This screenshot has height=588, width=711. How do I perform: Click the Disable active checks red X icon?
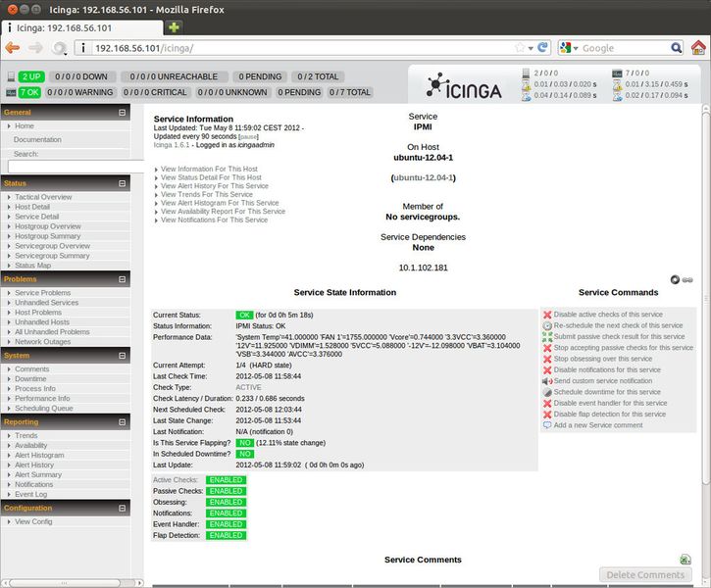(547, 315)
